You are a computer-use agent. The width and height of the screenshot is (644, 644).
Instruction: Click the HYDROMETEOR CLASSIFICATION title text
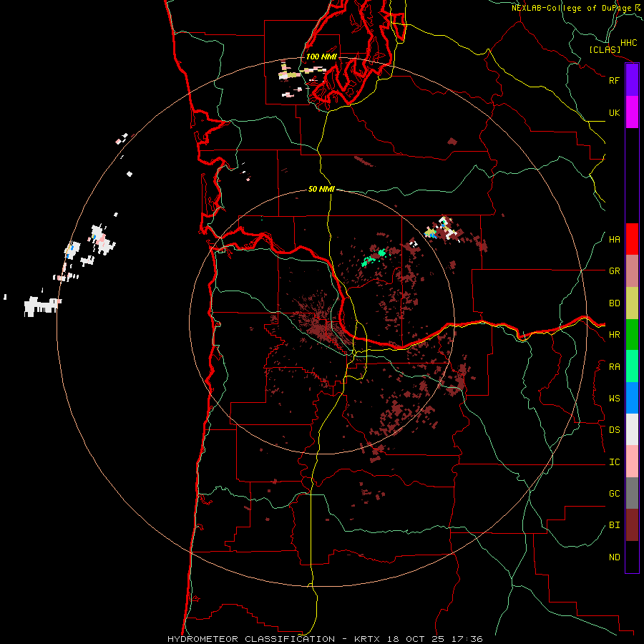pyautogui.click(x=251, y=639)
